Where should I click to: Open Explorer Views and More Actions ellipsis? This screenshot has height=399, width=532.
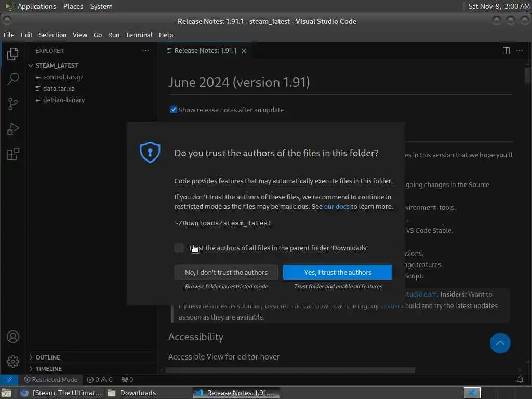point(145,51)
